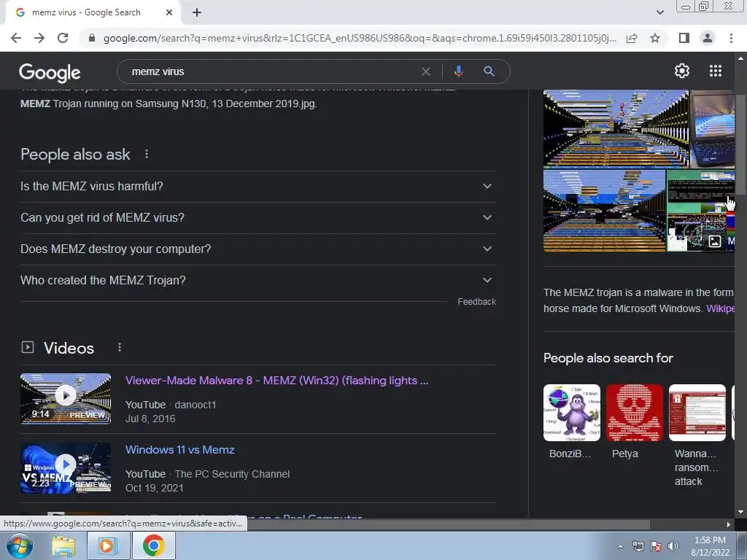The image size is (747, 560).
Task: Click the vertical scrollbar down arrow
Action: tap(741, 512)
